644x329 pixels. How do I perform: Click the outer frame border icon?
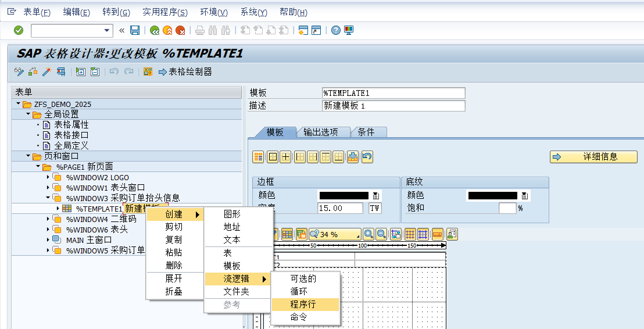point(273,156)
